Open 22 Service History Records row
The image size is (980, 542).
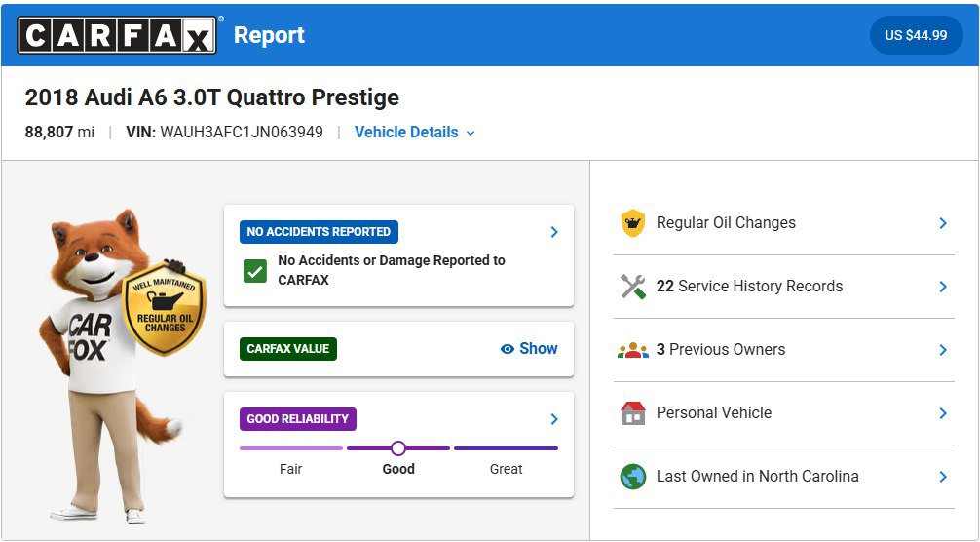pyautogui.click(x=784, y=287)
